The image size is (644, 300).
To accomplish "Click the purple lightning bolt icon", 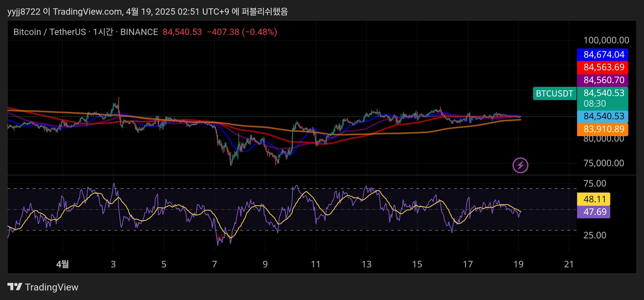I will click(x=520, y=165).
